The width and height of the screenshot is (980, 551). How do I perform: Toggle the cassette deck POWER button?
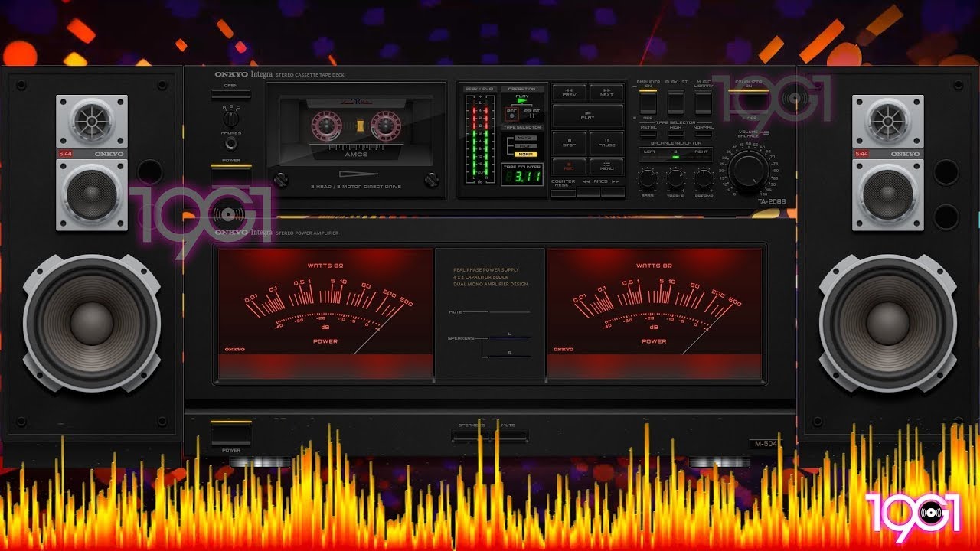pos(230,177)
